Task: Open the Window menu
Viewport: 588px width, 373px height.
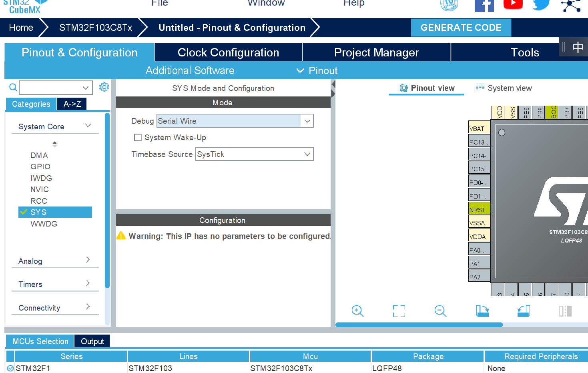Action: (266, 3)
